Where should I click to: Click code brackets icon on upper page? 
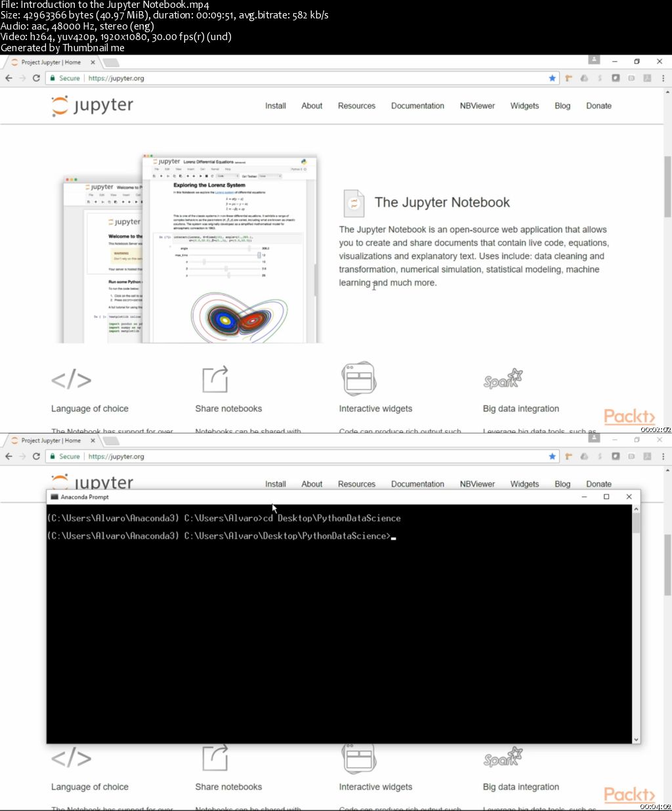point(72,380)
